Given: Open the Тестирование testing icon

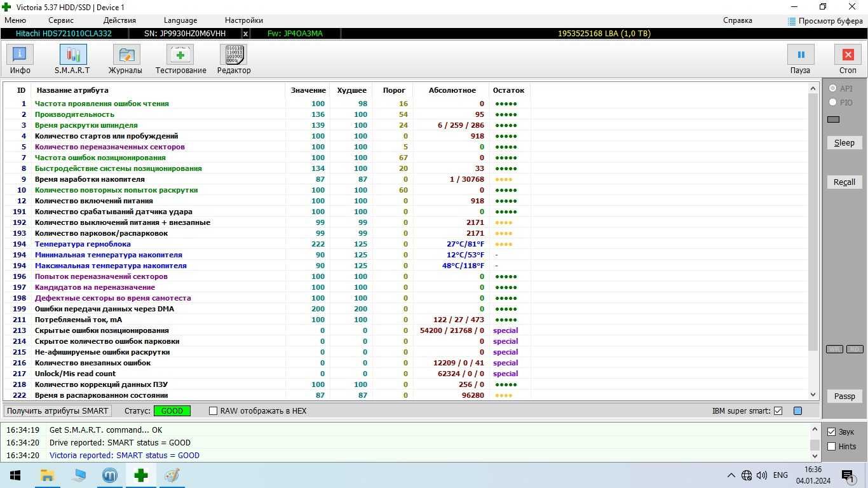Looking at the screenshot, I should coord(180,60).
